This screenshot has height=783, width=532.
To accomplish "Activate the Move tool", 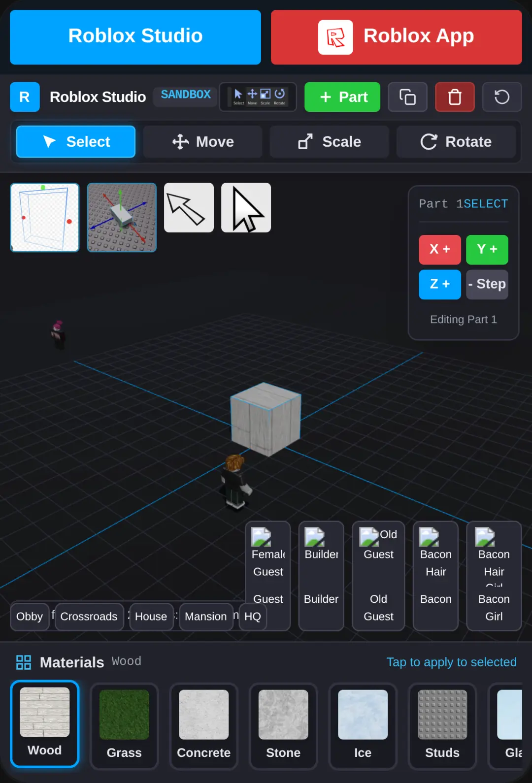I will 202,142.
